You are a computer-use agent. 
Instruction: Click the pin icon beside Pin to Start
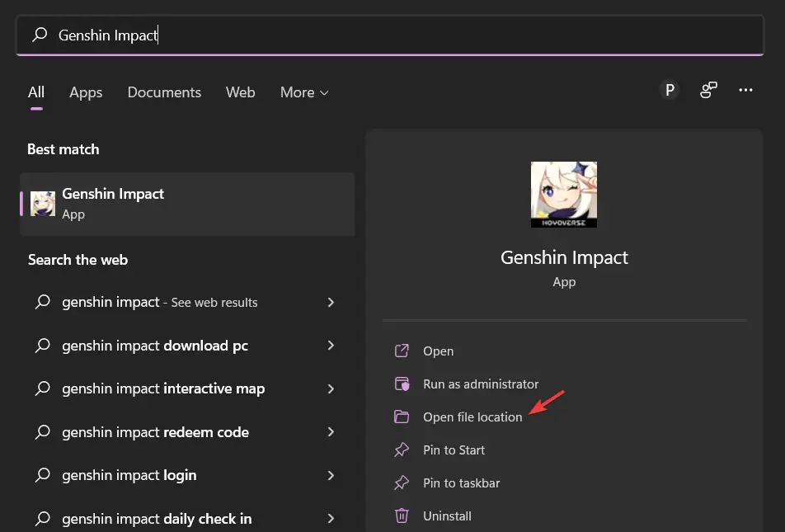click(x=402, y=450)
